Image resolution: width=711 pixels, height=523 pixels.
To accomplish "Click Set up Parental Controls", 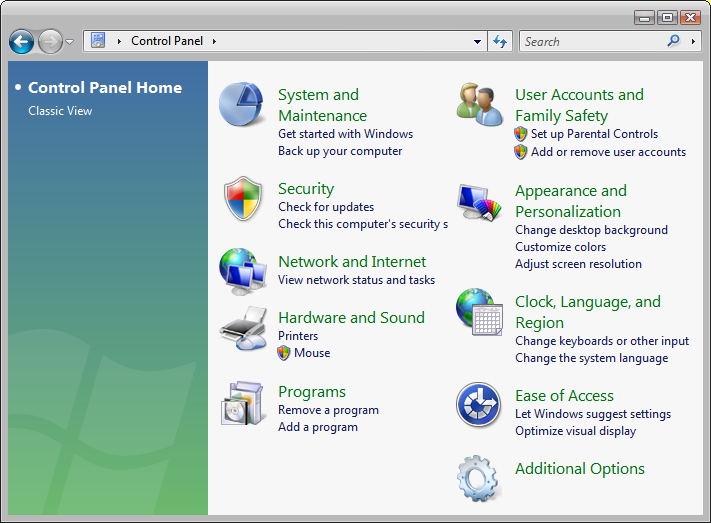I will 594,134.
